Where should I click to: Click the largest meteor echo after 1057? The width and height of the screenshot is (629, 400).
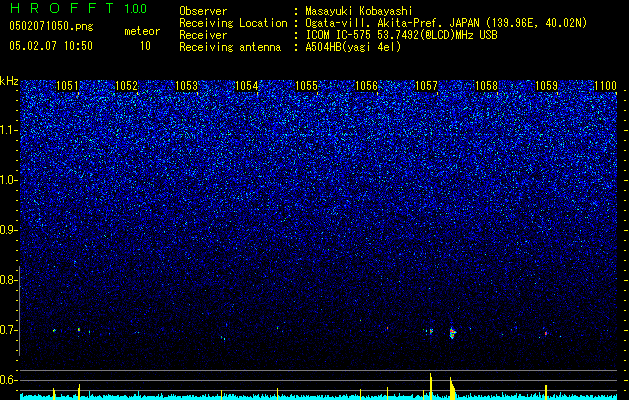click(452, 332)
